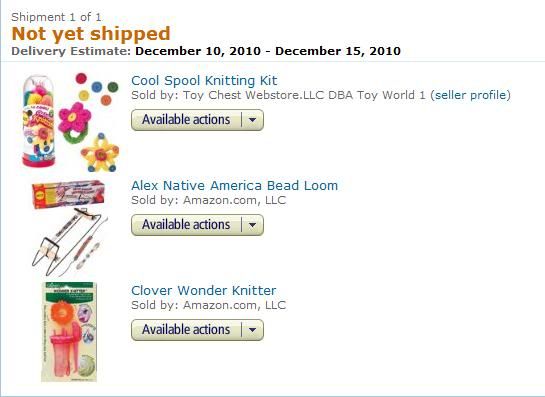Click the Shipment 1 of 1 label
Image resolution: width=545 pixels, height=397 pixels.
(56, 17)
